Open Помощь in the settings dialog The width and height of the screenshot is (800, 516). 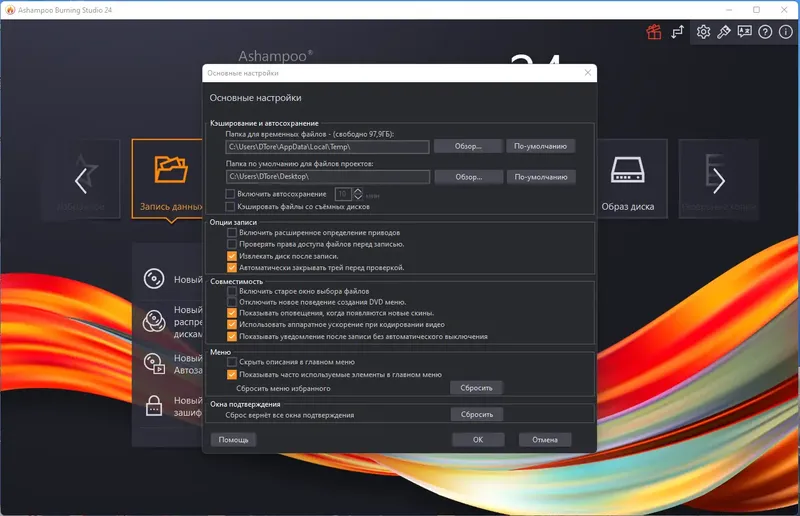pos(233,440)
